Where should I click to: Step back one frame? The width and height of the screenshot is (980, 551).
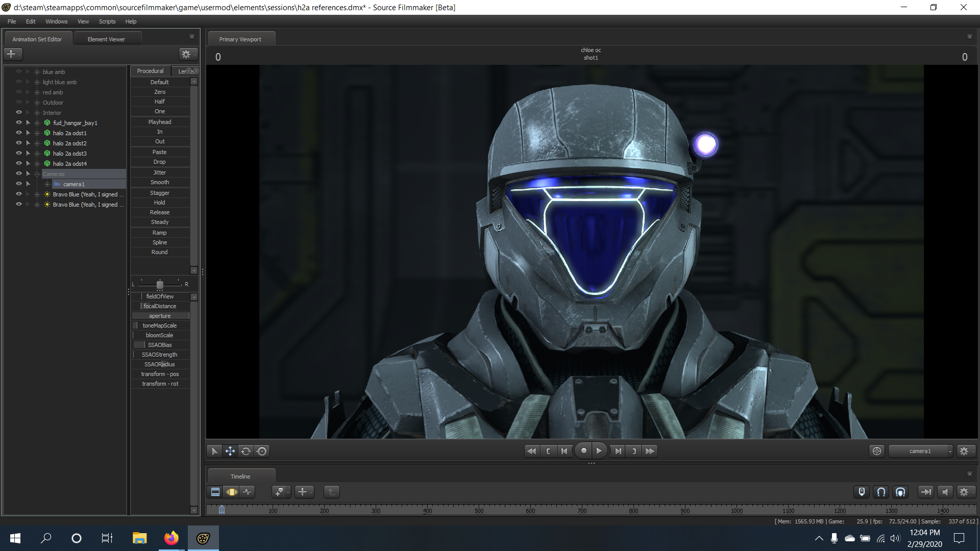tap(565, 451)
